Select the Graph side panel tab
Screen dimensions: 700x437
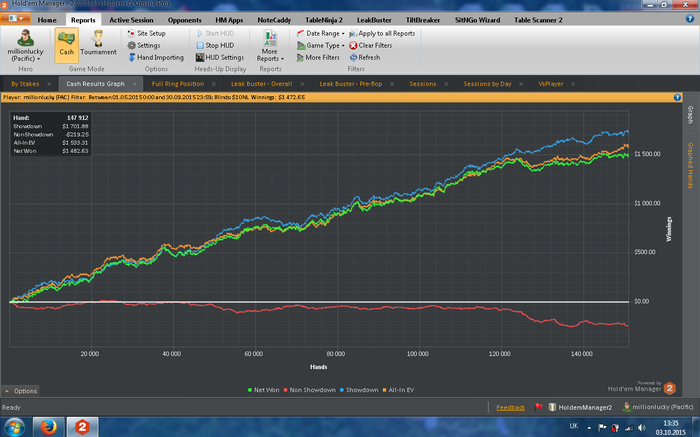tap(690, 115)
